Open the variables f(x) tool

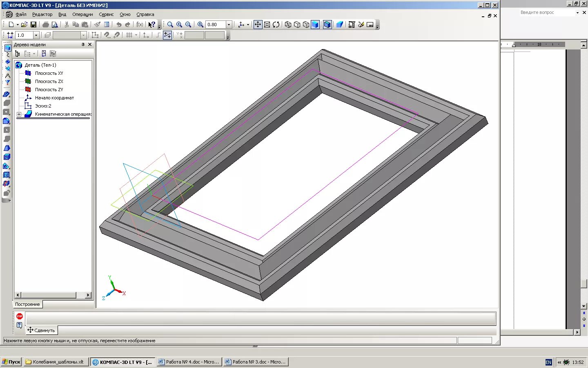point(140,25)
